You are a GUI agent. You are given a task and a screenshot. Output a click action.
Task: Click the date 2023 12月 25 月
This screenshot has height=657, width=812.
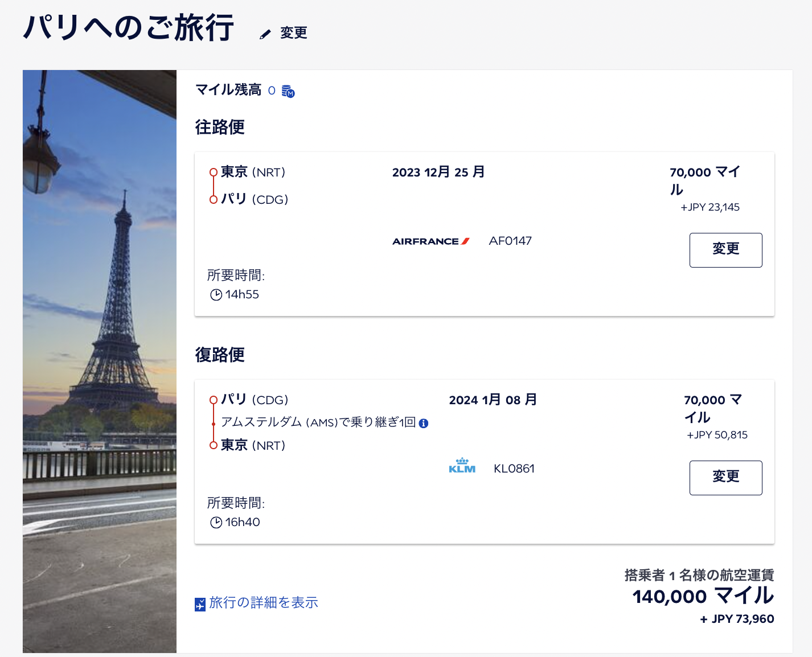[438, 172]
